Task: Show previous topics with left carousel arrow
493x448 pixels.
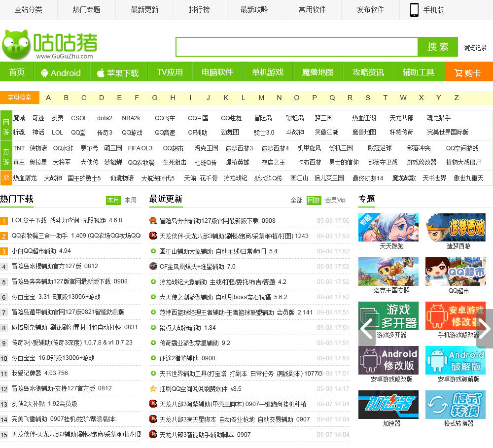Action: coord(367,329)
